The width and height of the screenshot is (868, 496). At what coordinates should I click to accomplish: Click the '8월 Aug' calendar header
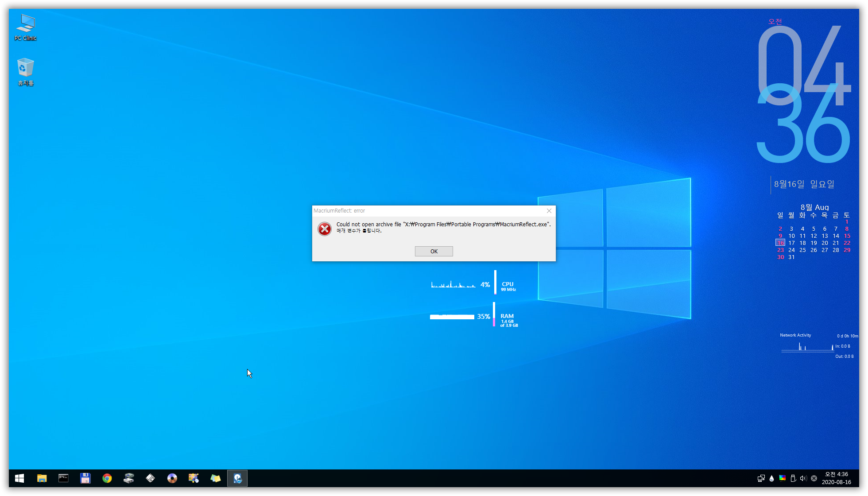pyautogui.click(x=814, y=207)
